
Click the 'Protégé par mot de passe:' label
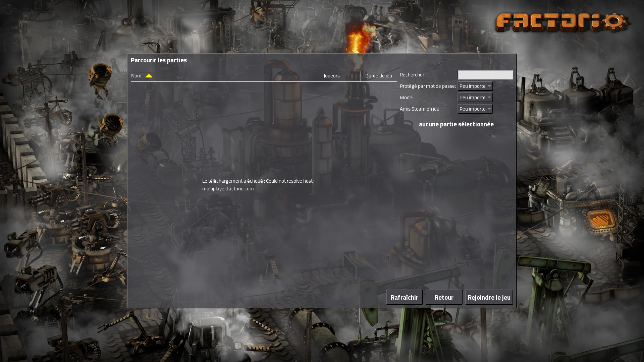428,86
